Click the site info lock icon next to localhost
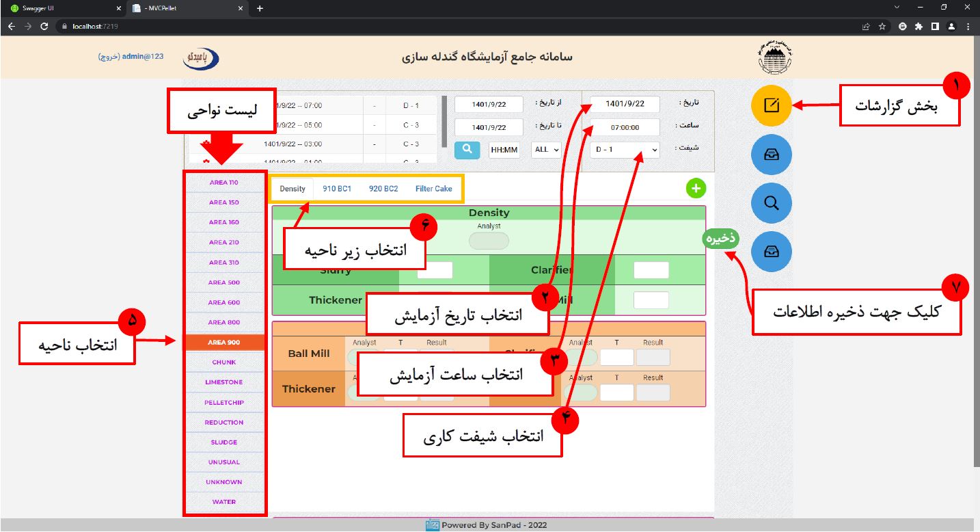Image resolution: width=980 pixels, height=532 pixels. 65,27
